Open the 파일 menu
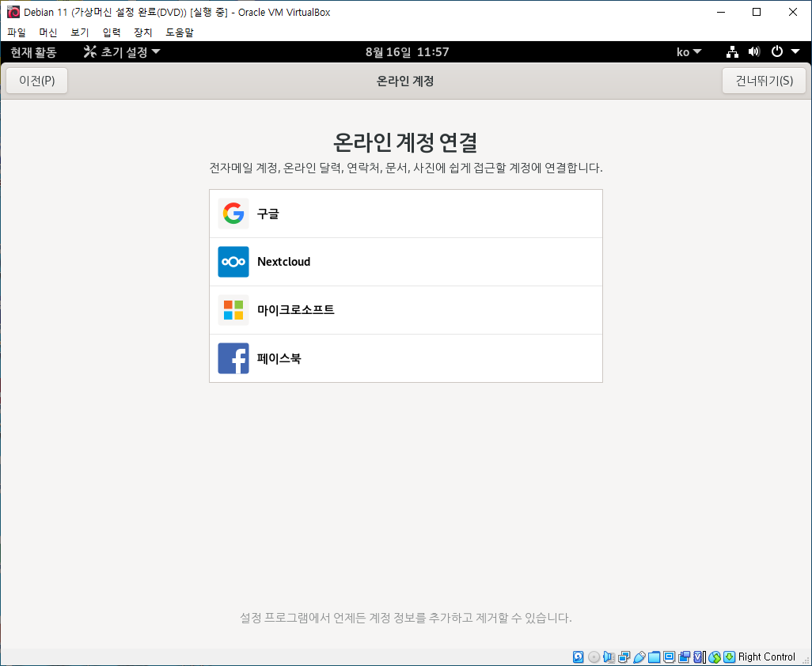812x666 pixels. (x=17, y=32)
